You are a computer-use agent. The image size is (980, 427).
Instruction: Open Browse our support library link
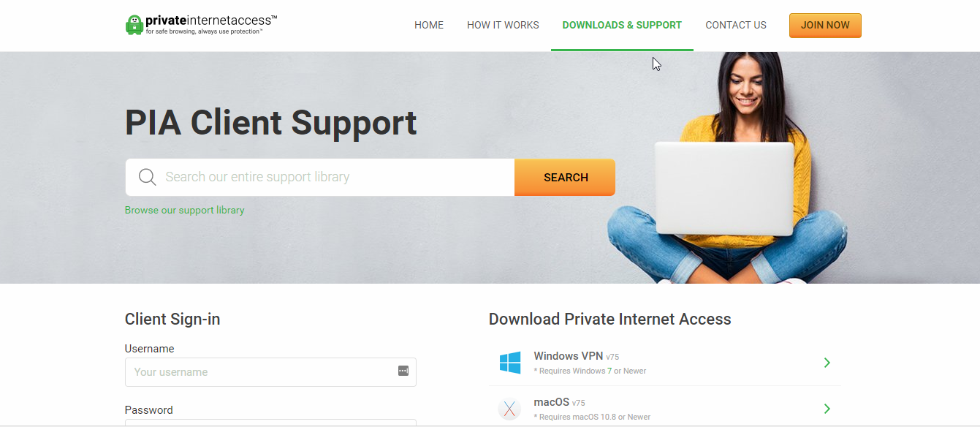coord(185,210)
